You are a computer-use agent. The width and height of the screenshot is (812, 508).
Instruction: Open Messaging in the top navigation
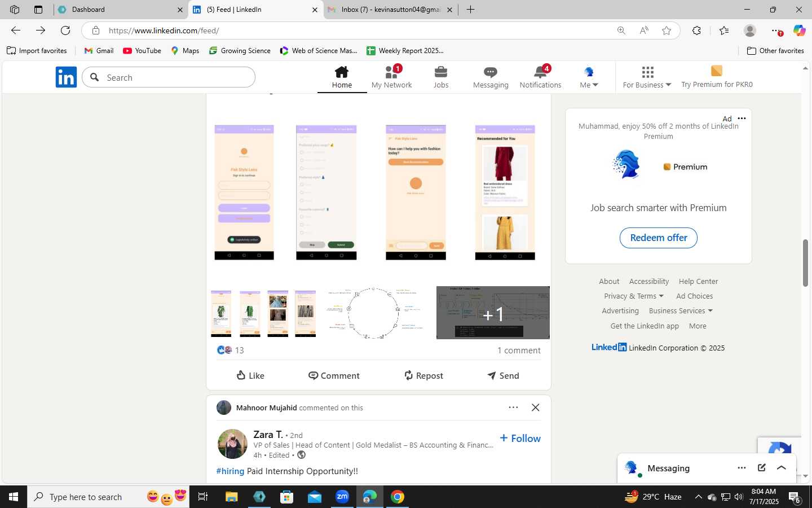491,77
